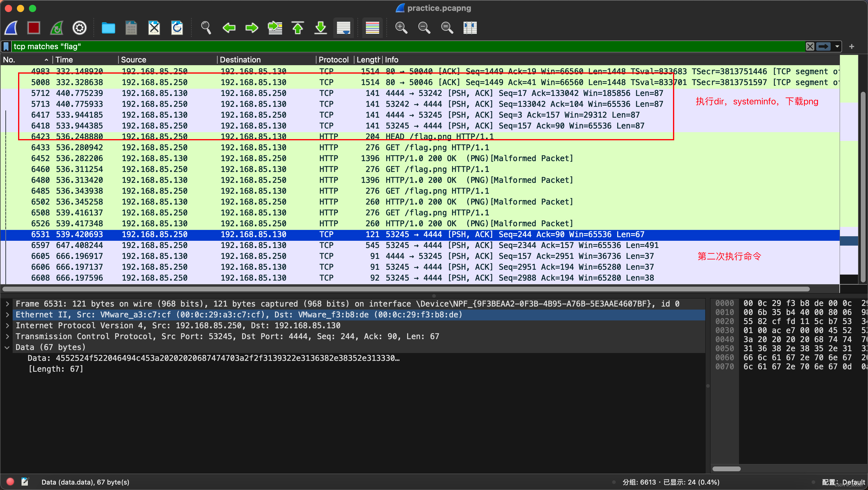The height and width of the screenshot is (490, 868).
Task: Click the start capture shark fin icon
Action: [11, 28]
